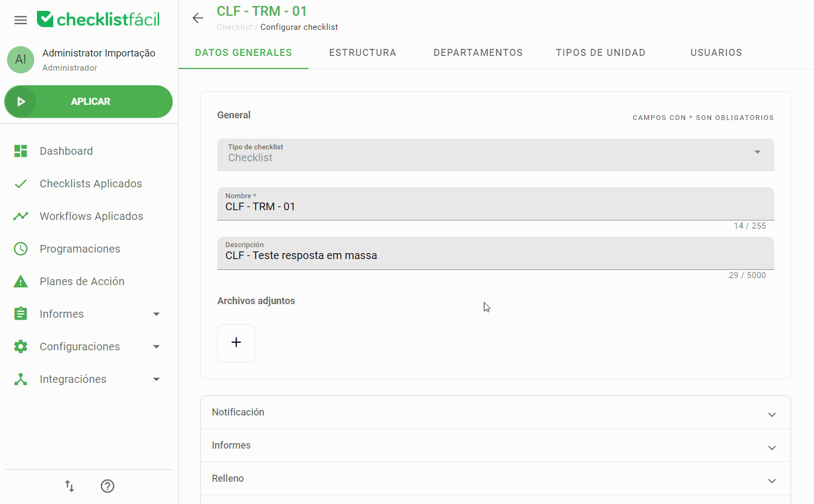This screenshot has height=504, width=814.
Task: Click the back arrow next to CLF - TRM - 01
Action: click(x=198, y=18)
